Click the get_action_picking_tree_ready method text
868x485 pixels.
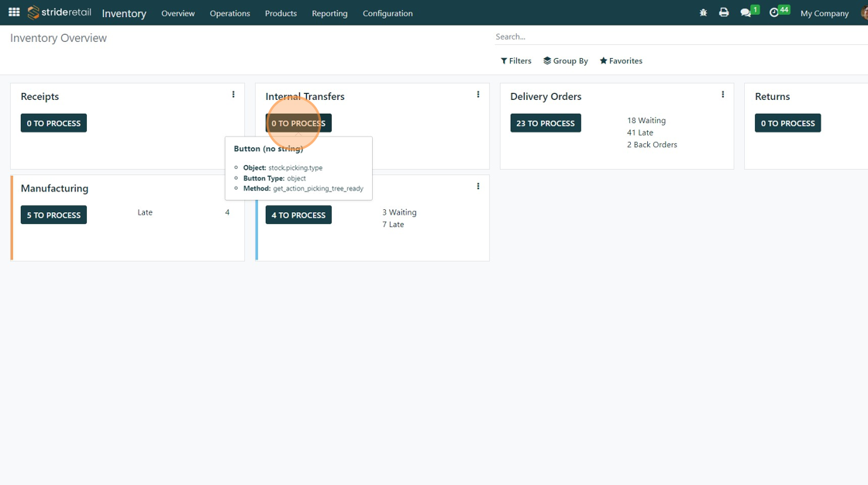pyautogui.click(x=319, y=188)
